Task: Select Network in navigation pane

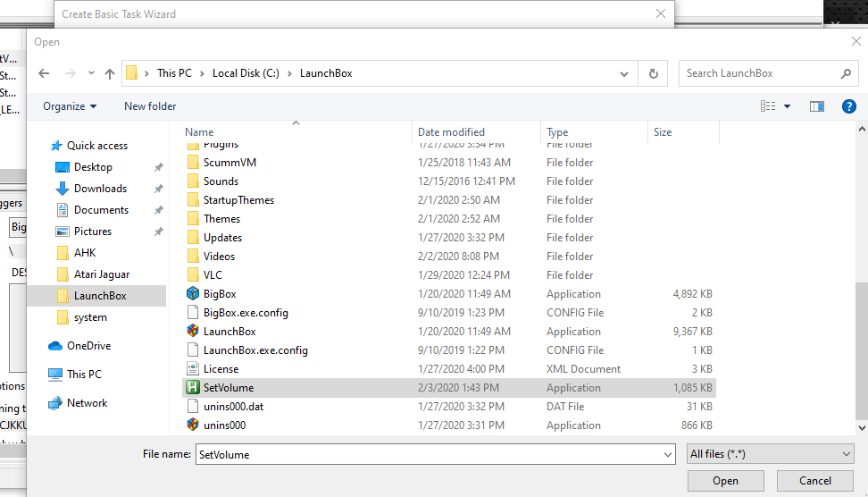Action: coord(87,403)
